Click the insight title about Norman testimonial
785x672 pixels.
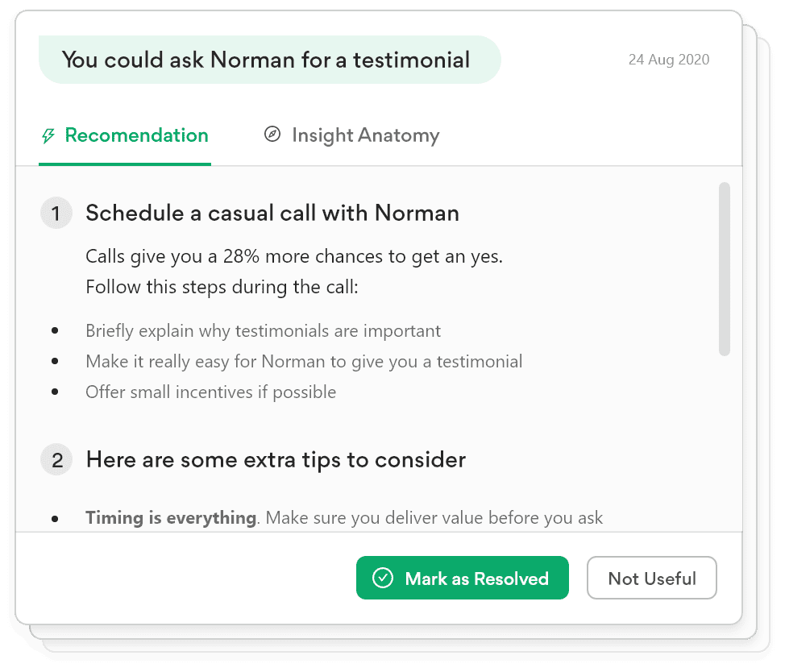(266, 60)
